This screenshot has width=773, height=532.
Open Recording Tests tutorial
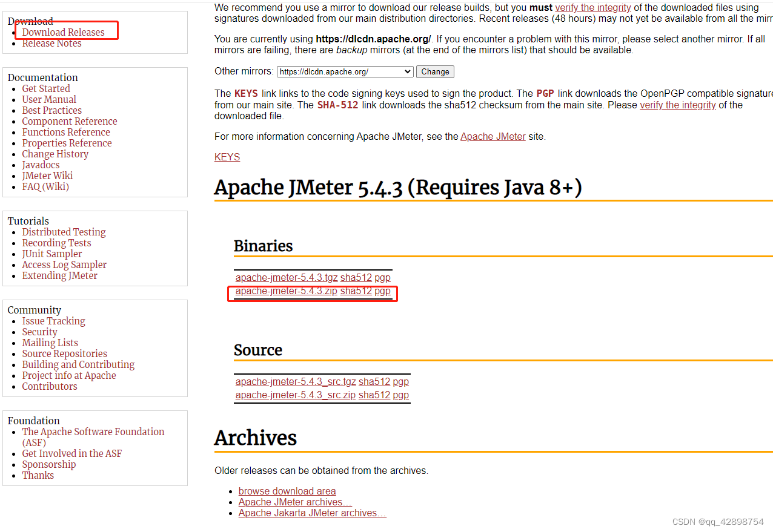pyautogui.click(x=56, y=243)
